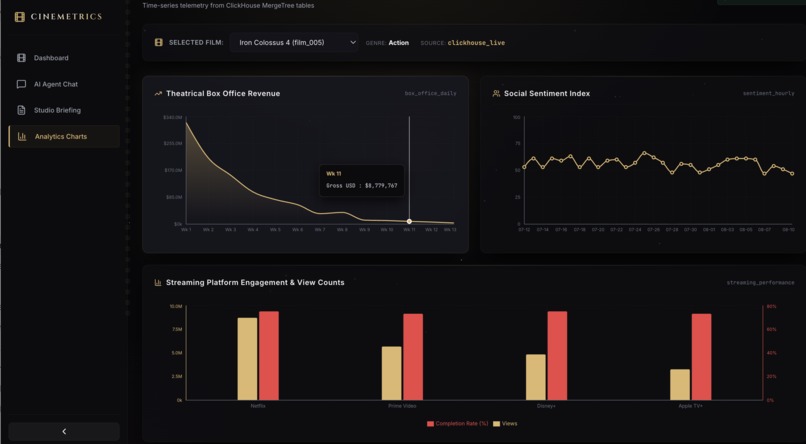Click the Netflix Completion Rate bar
Image resolution: width=806 pixels, height=444 pixels.
(x=269, y=356)
